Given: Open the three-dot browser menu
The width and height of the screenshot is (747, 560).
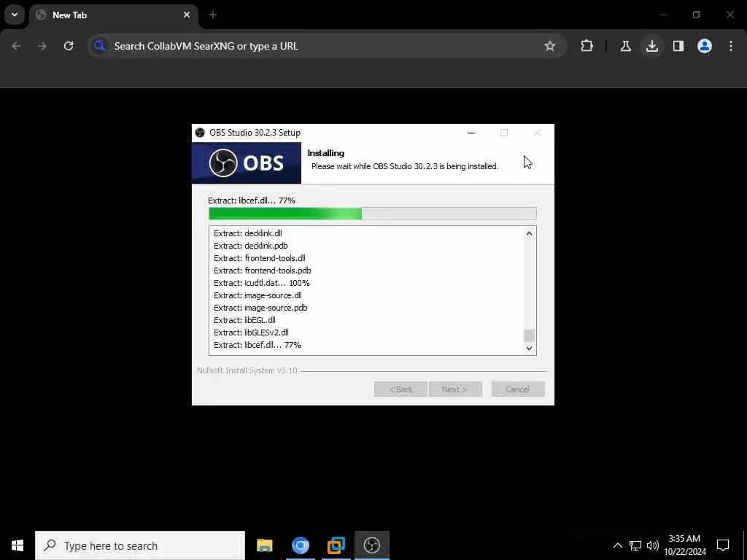Looking at the screenshot, I should 731,46.
